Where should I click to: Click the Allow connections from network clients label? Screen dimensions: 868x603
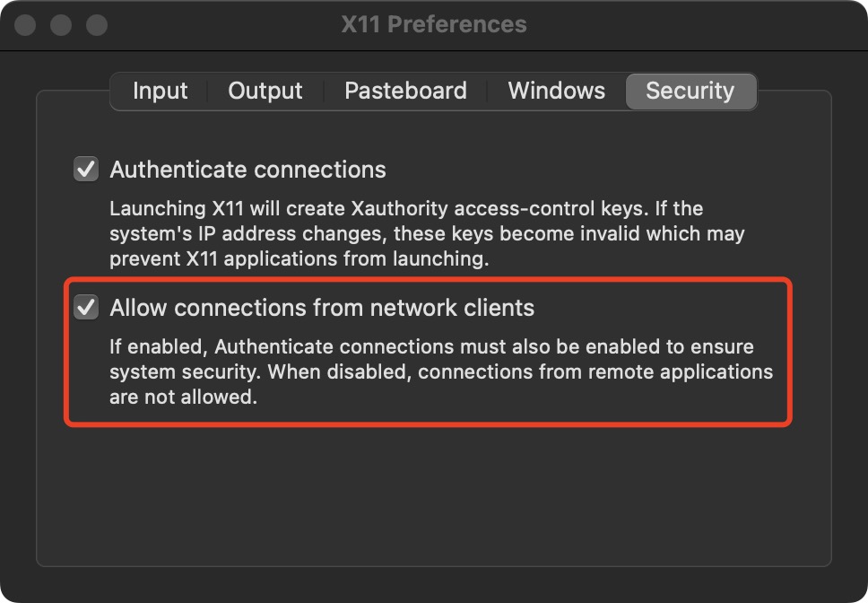(x=322, y=308)
